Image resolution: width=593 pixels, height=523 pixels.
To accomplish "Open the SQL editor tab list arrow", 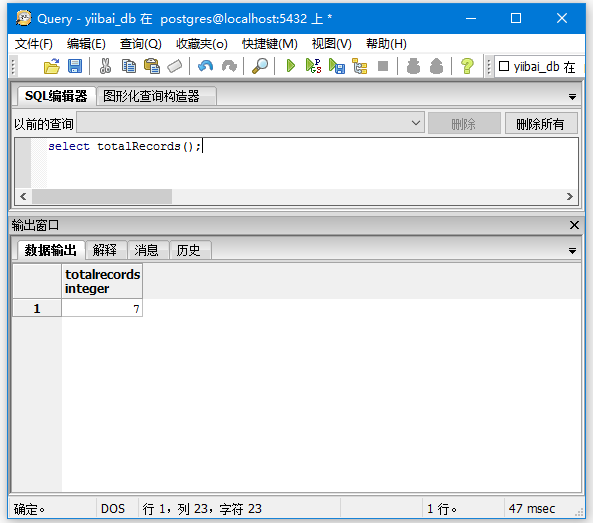I will click(572, 97).
